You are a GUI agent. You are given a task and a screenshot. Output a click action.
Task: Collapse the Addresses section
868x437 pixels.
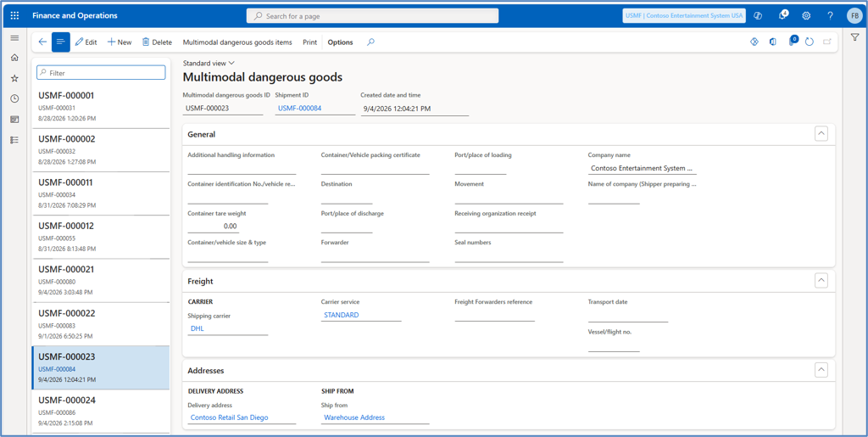[x=821, y=370]
